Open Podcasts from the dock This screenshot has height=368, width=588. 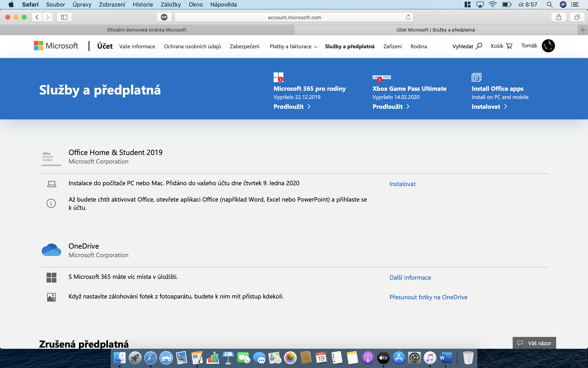[x=368, y=358]
